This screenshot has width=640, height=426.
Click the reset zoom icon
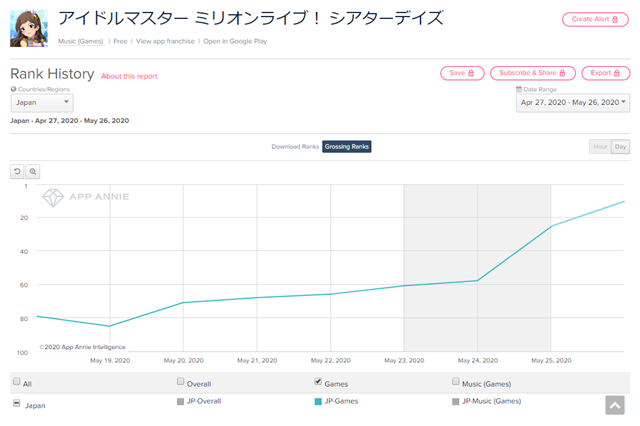pos(17,171)
